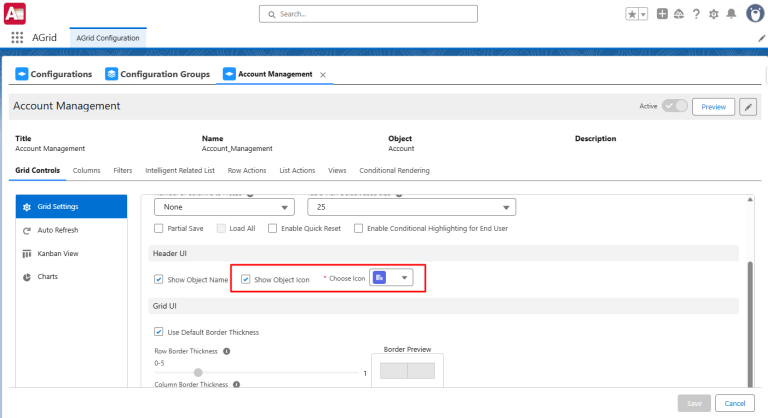Image resolution: width=768 pixels, height=418 pixels.
Task: Toggle the Active switch
Action: click(x=674, y=106)
